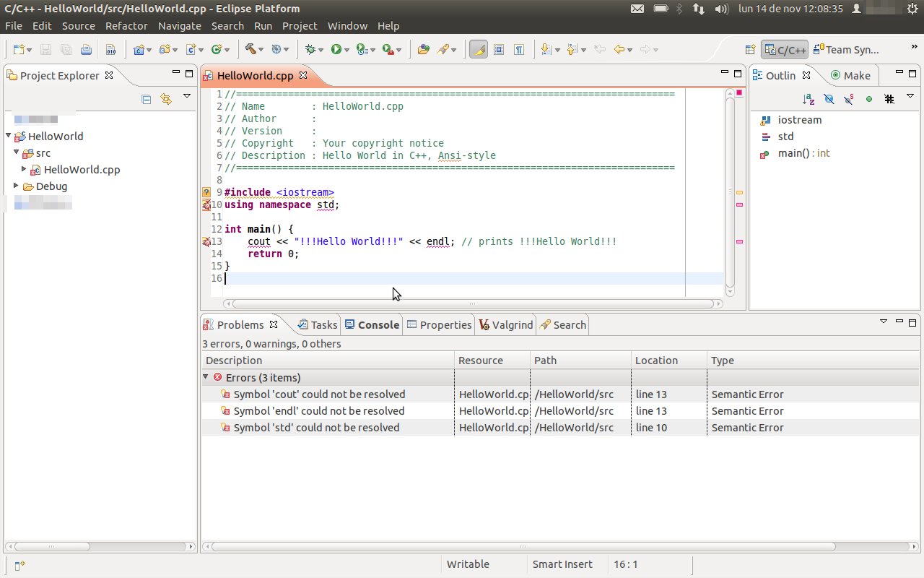Image resolution: width=924 pixels, height=578 pixels.
Task: Click the Next Annotation arrow icon
Action: click(546, 49)
